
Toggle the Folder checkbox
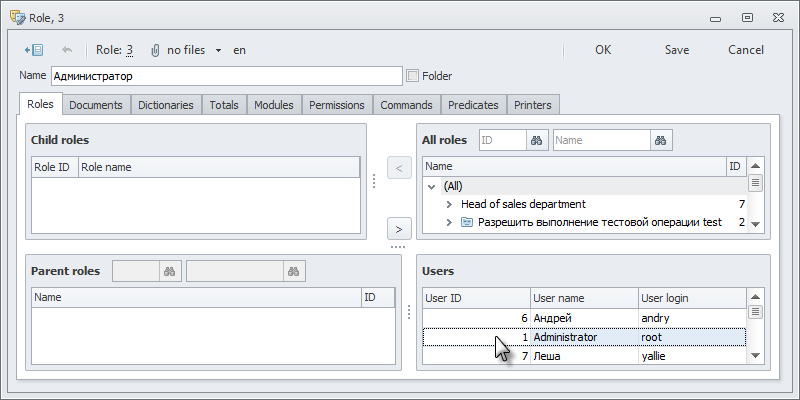412,75
